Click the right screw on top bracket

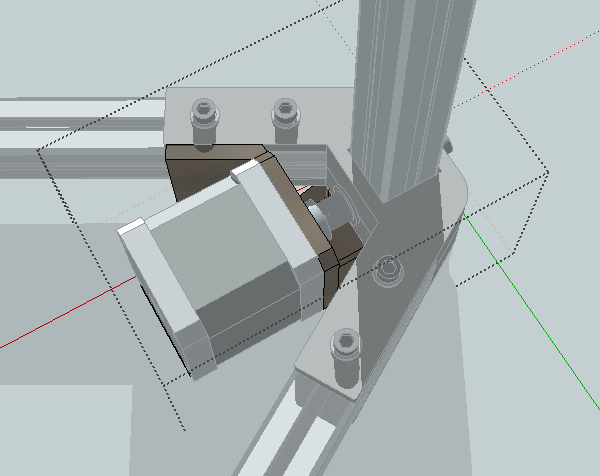click(x=286, y=121)
